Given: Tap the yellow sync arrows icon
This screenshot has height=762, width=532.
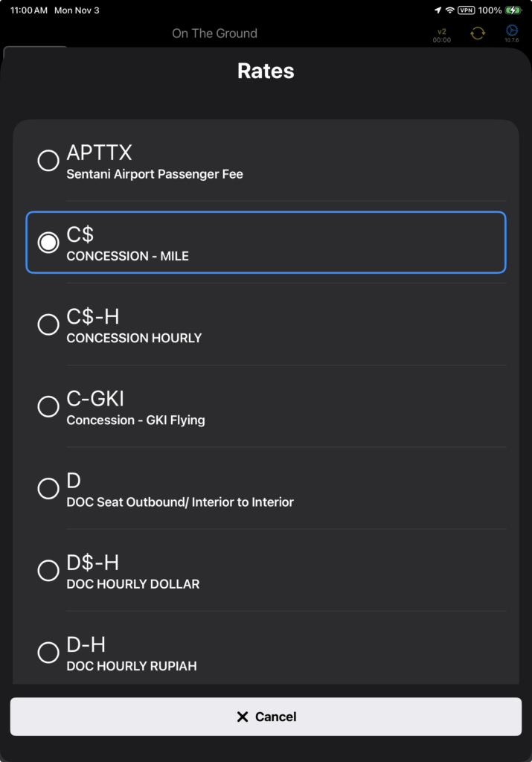Looking at the screenshot, I should (x=478, y=33).
